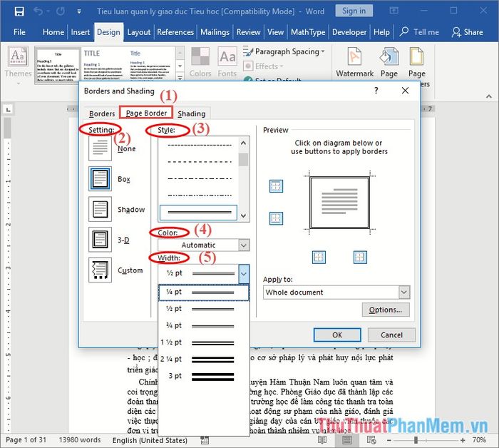Screen dimensions: 499x448
Task: Expand the document formatting gallery arrow
Action: click(x=180, y=78)
